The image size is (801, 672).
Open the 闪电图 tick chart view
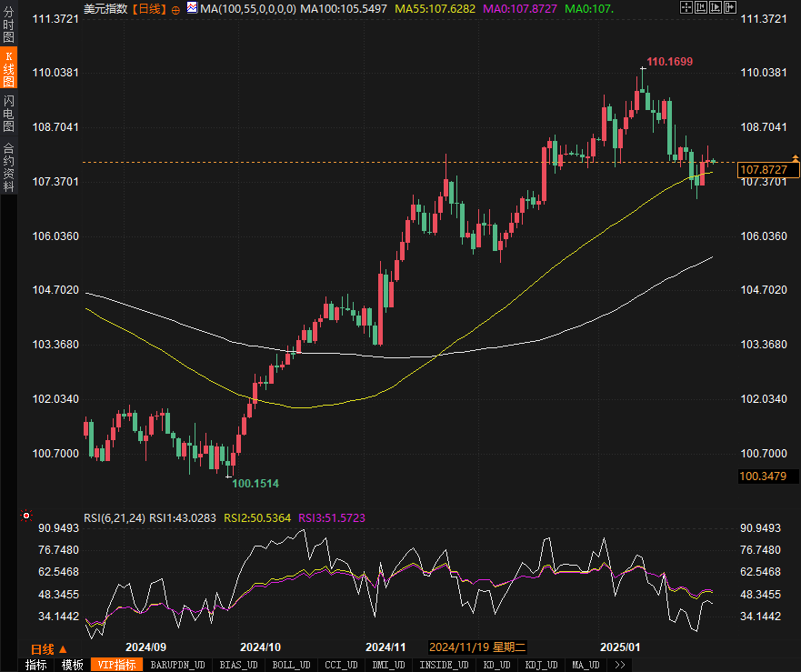[x=8, y=113]
